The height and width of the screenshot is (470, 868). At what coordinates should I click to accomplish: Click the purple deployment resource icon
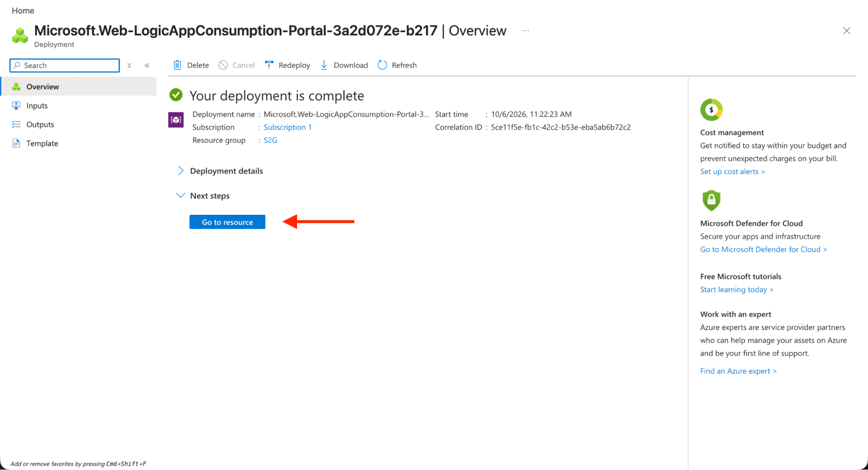point(176,120)
